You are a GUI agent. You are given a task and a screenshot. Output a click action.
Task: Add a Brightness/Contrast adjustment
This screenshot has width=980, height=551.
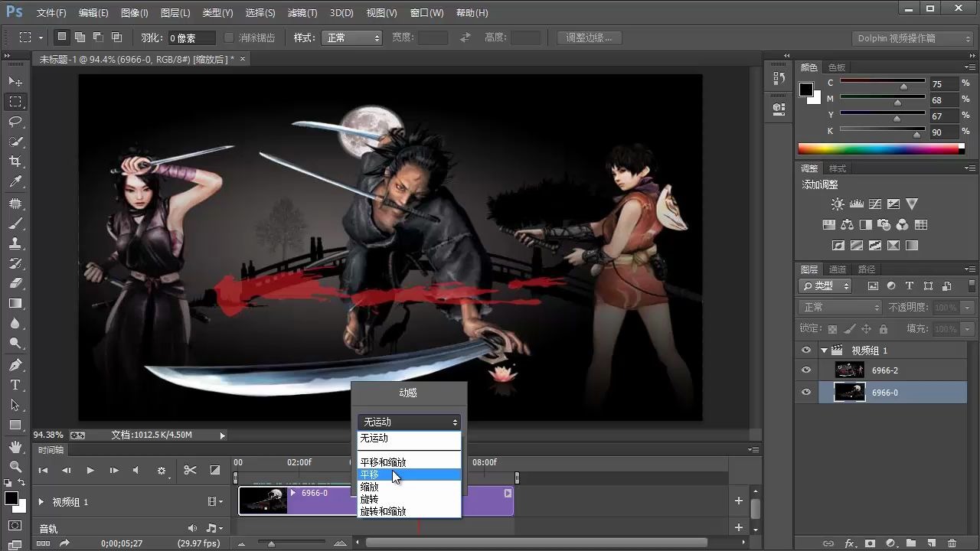click(x=838, y=204)
